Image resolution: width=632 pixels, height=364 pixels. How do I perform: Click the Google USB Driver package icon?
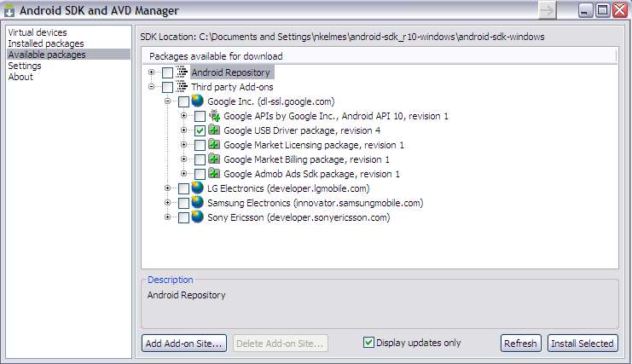214,130
